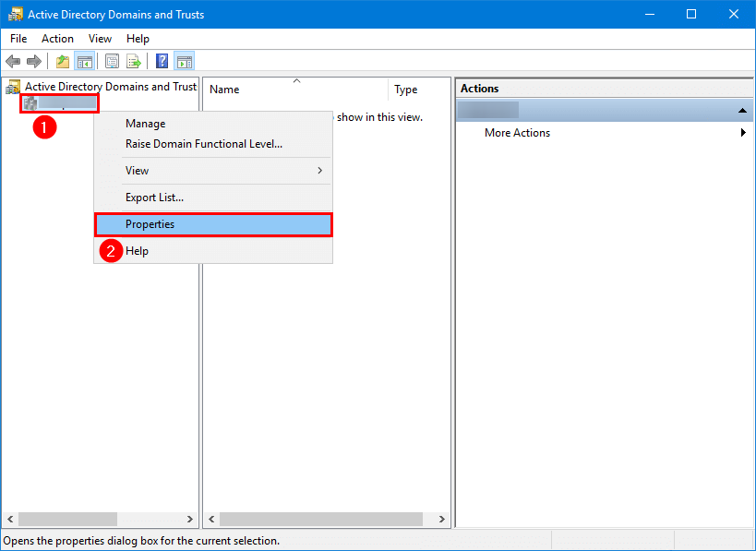756x551 pixels.
Task: Minimize the Domains and Trusts window
Action: point(650,15)
